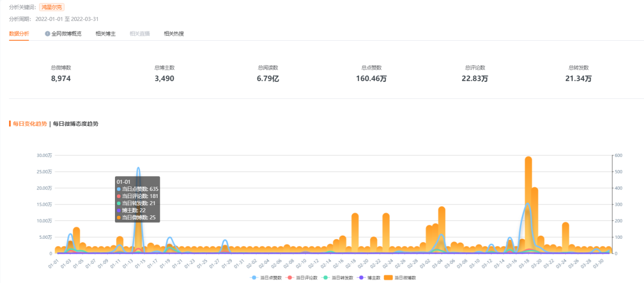Click the info icon beside 全网微博概览
Viewport: 644px width, 283px height.
point(47,34)
